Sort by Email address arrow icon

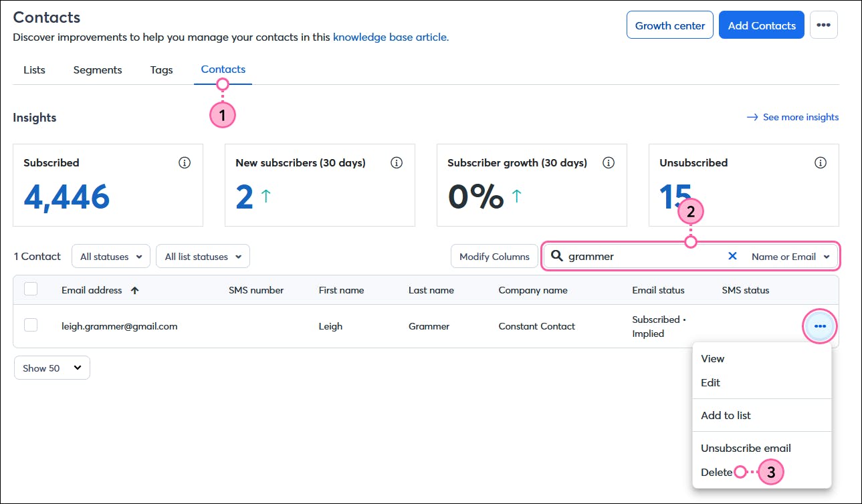pos(135,290)
